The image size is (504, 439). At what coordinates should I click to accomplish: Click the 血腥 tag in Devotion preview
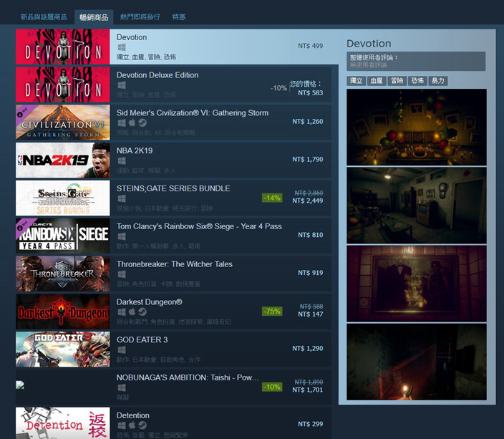(377, 81)
